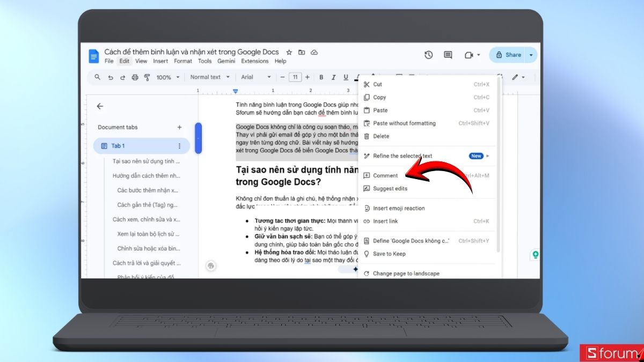Open the Gemini menu

click(x=226, y=61)
